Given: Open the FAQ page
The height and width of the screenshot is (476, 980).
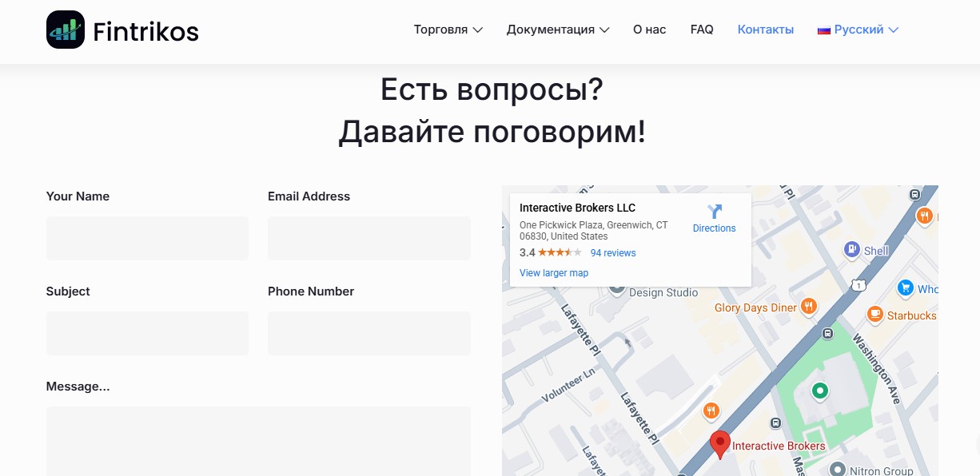Looking at the screenshot, I should tap(702, 30).
